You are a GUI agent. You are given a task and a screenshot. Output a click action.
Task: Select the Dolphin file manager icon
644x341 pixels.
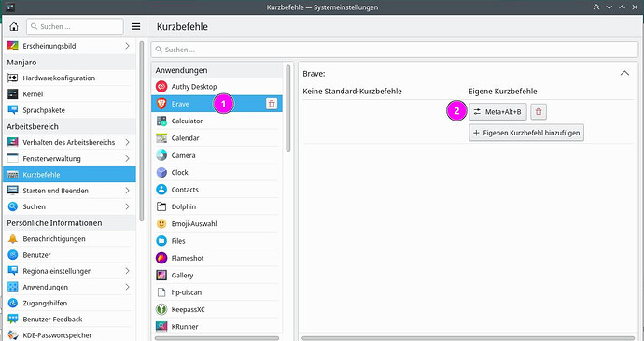point(161,206)
